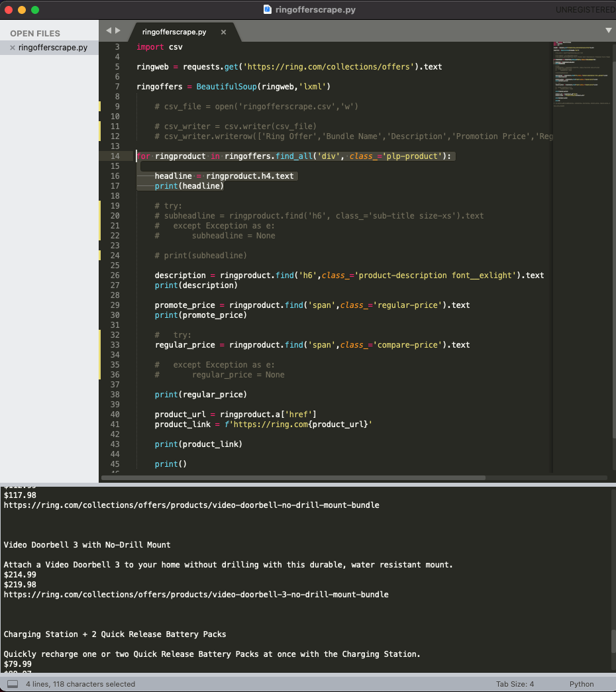Click 'Video Doorbell 3 with No-Drill Mount' output
Image resolution: width=616 pixels, height=692 pixels.
tap(87, 544)
